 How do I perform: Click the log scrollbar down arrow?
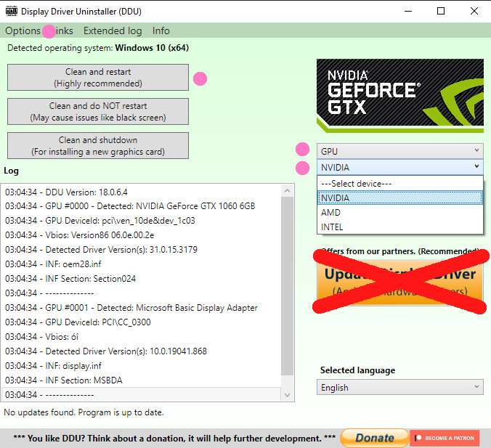(x=288, y=395)
